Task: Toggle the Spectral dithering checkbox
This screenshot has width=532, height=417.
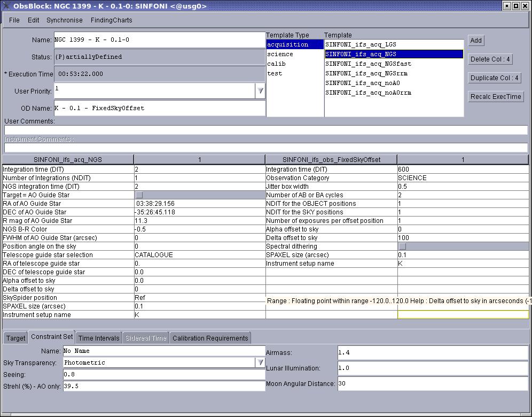Action: click(402, 246)
